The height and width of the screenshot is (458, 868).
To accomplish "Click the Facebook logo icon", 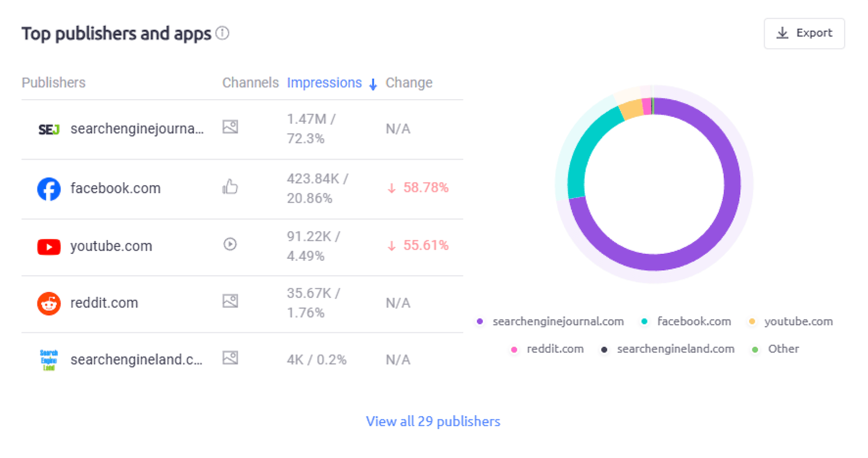I will 49,189.
